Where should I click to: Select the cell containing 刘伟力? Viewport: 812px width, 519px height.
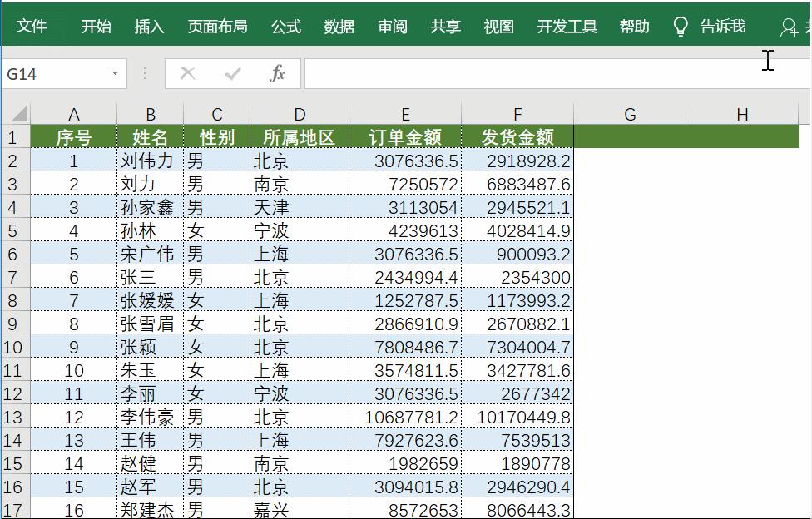148,160
